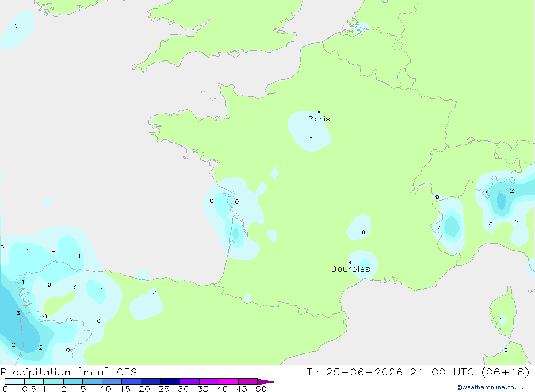535x392 pixels.
Task: Select the 25–30 mm navy legend swatch
Action: tap(170, 381)
